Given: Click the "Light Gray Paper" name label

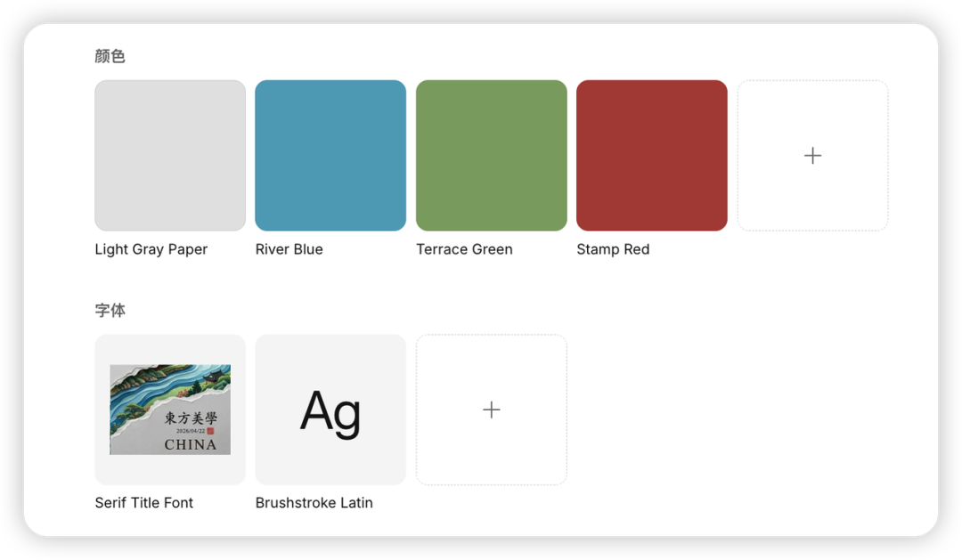Looking at the screenshot, I should [x=151, y=249].
